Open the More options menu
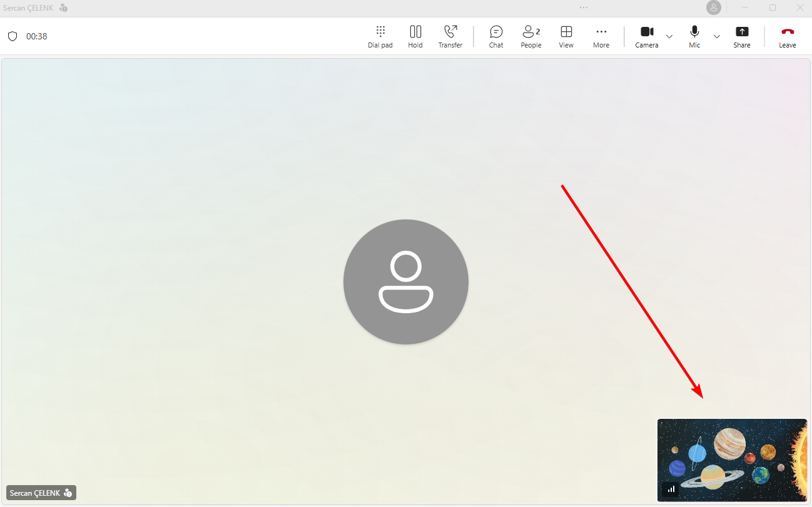 coord(601,36)
